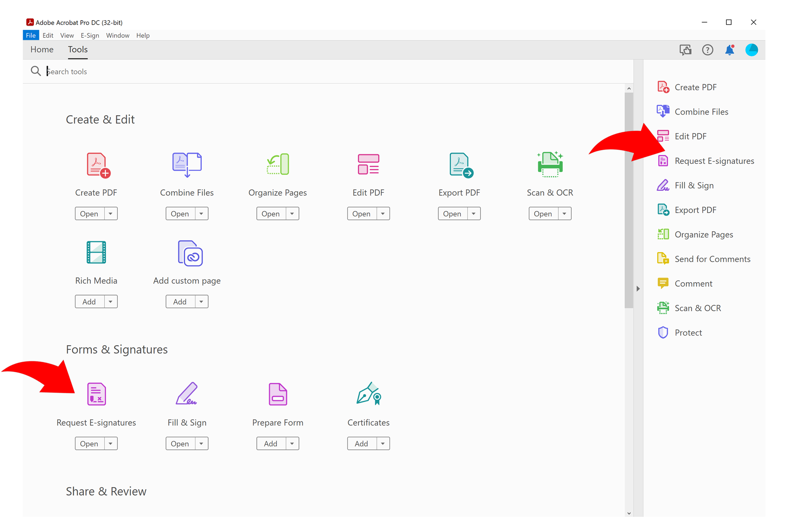Click the vertical scrollbar thumb of tools list
This screenshot has height=532, width=788.
pyautogui.click(x=629, y=201)
